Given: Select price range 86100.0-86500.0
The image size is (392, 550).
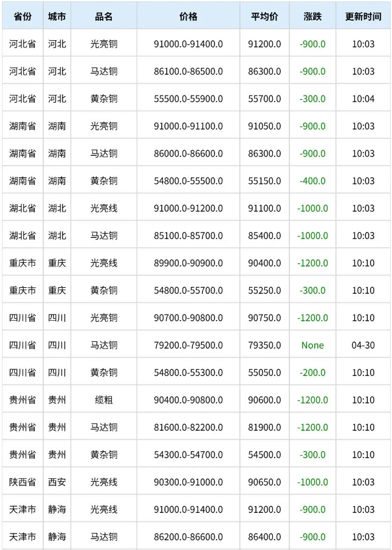Looking at the screenshot, I should [188, 72].
